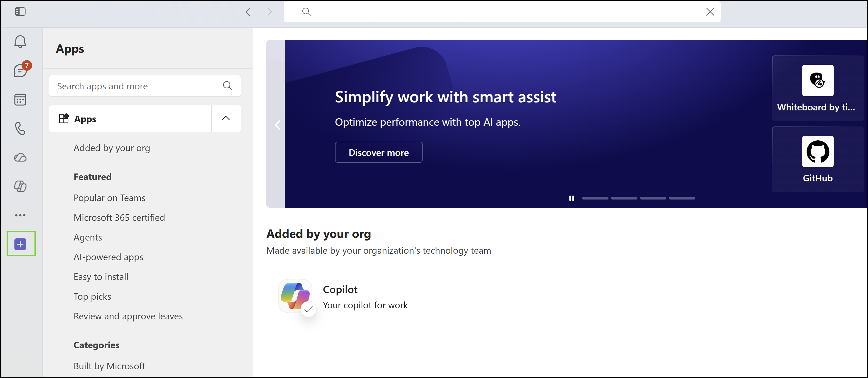Image resolution: width=868 pixels, height=378 pixels.
Task: Select Top picks
Action: tap(92, 297)
